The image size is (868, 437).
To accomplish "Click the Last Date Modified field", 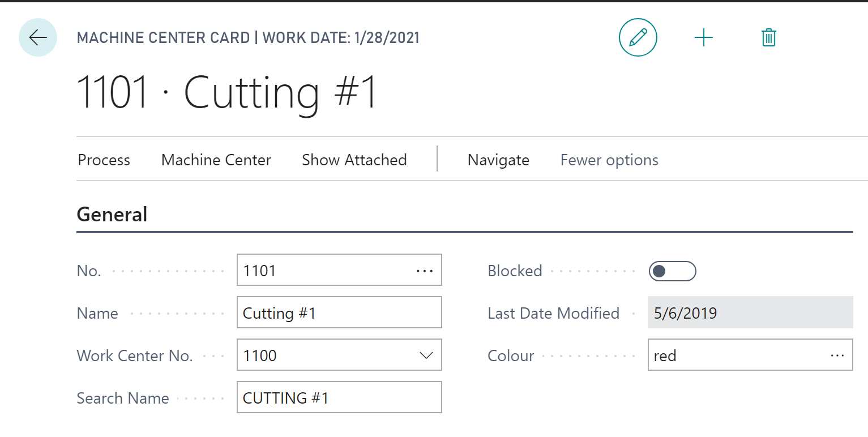I will pyautogui.click(x=750, y=312).
